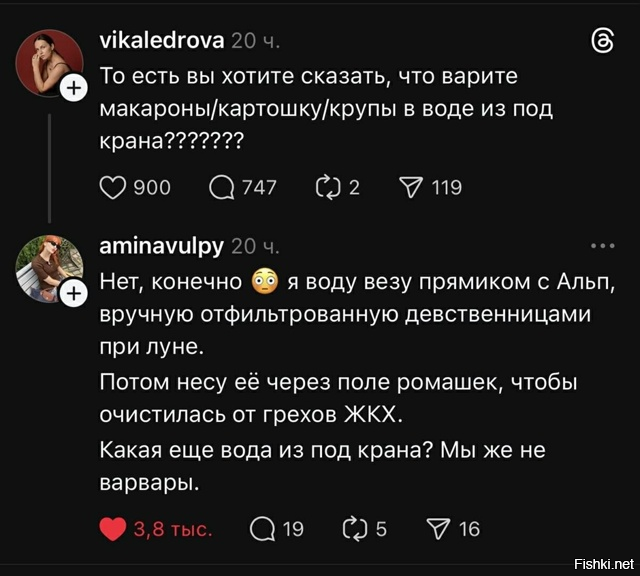View vikaledrova's profile picture
640x576 pixels.
[x=48, y=62]
